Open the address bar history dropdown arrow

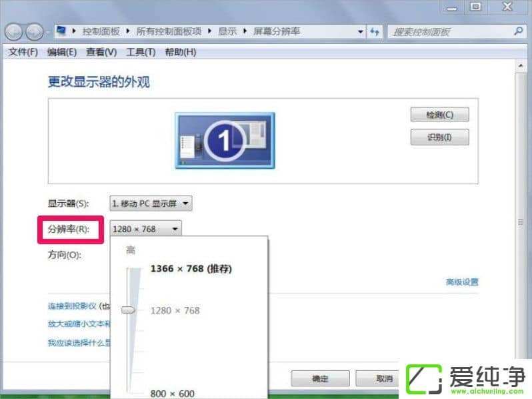[x=360, y=32]
